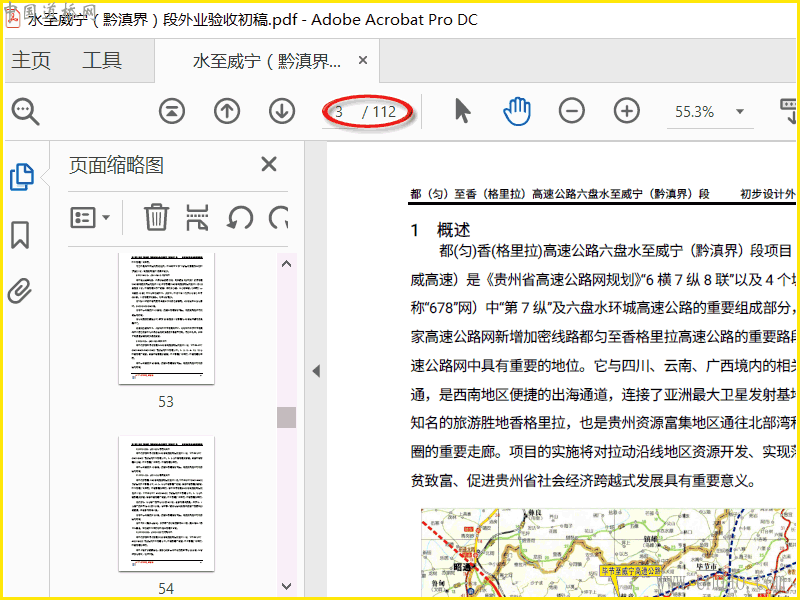
Task: Switch to the 工具 tab
Action: [102, 60]
